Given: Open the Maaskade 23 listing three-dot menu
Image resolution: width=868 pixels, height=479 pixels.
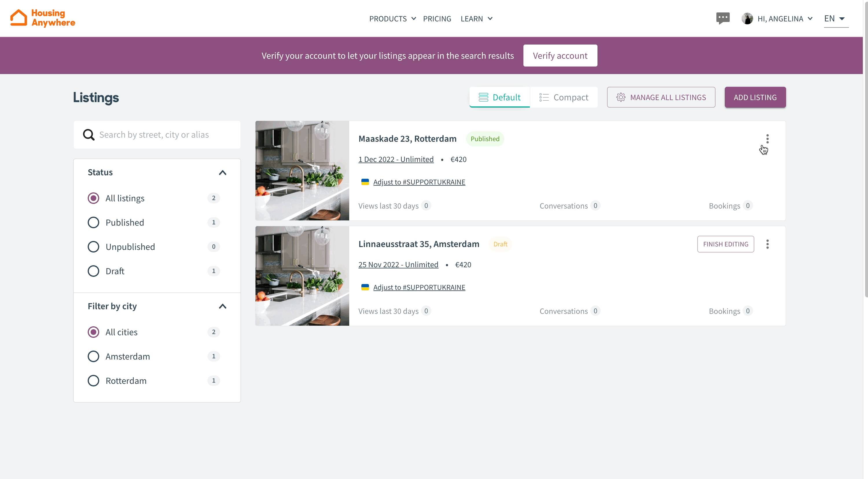Looking at the screenshot, I should (x=767, y=139).
